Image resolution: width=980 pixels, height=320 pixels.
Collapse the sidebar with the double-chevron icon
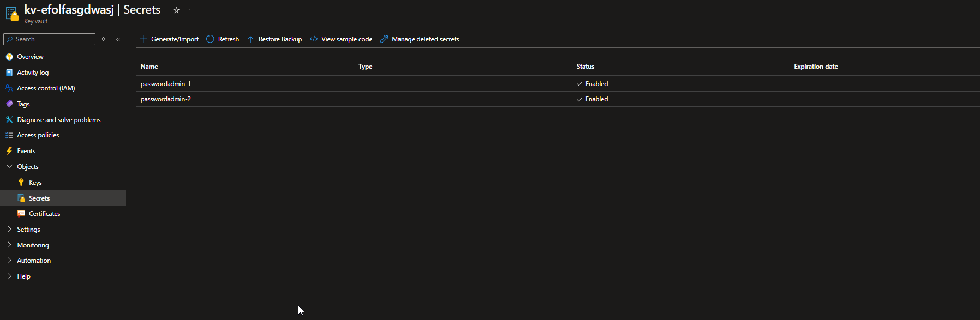tap(118, 39)
